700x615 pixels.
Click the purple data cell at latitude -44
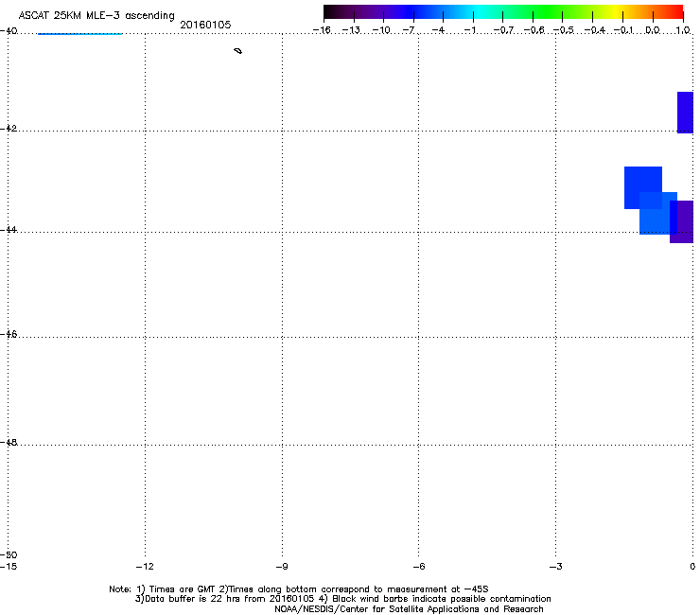coord(682,222)
